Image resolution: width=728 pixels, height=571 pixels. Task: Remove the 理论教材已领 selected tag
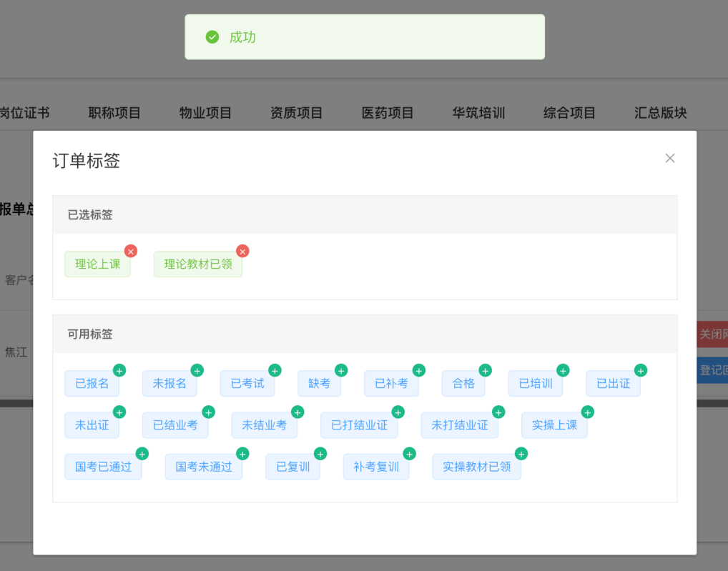242,251
